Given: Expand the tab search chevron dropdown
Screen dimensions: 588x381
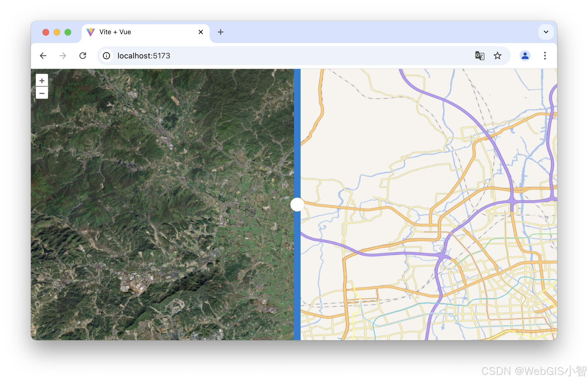Looking at the screenshot, I should (x=546, y=32).
